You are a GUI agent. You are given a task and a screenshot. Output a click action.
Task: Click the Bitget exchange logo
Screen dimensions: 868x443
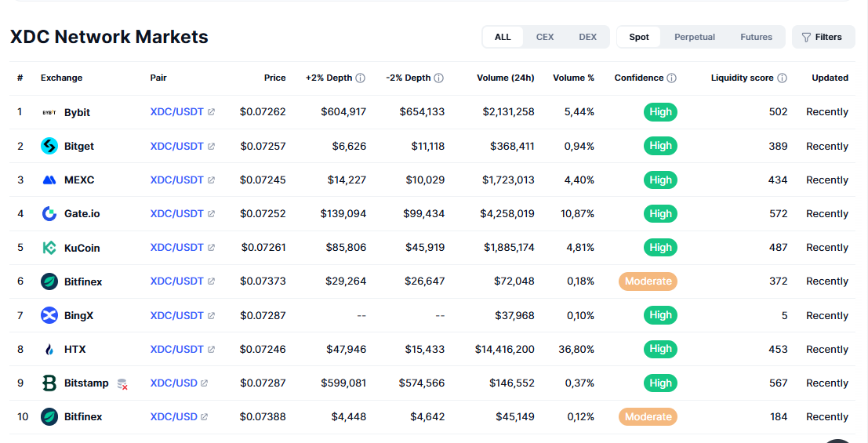[x=49, y=146]
